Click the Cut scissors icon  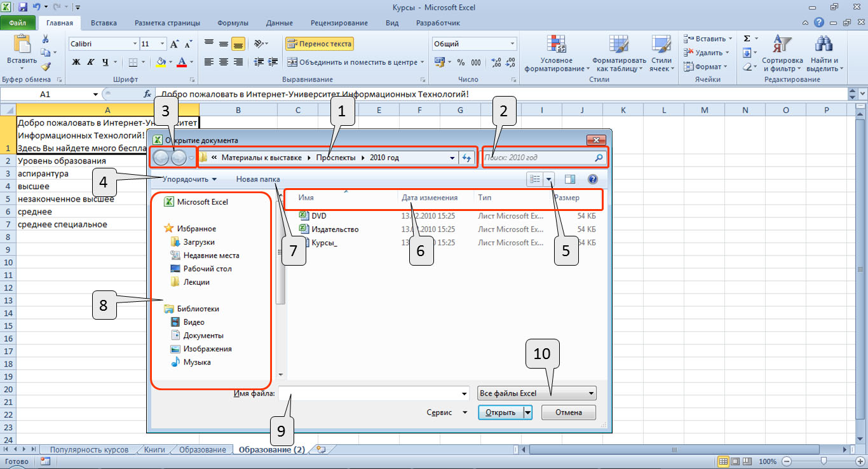45,39
